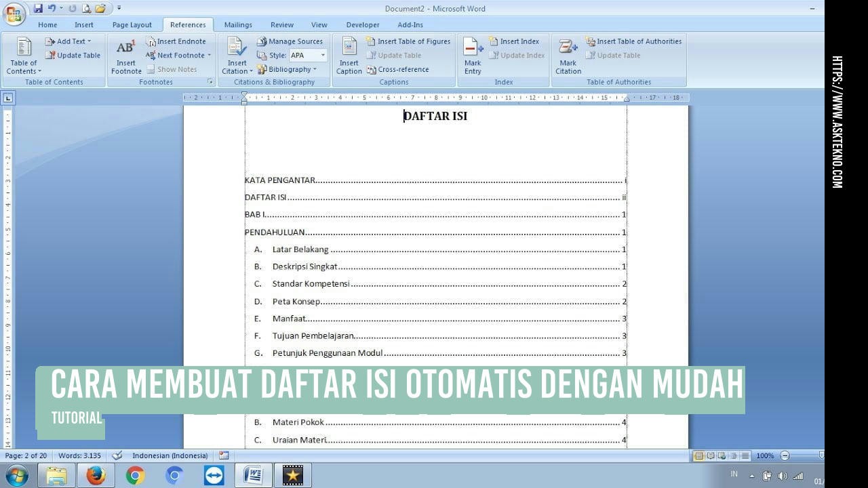Open the Office button menu
Image resolution: width=868 pixels, height=488 pixels.
click(14, 14)
